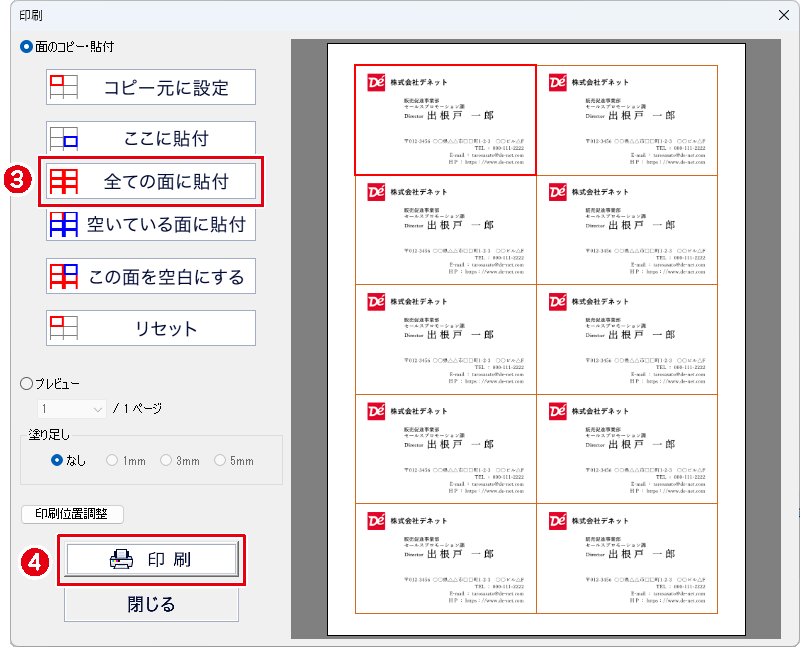Select the 3mm bleed option

(x=165, y=460)
